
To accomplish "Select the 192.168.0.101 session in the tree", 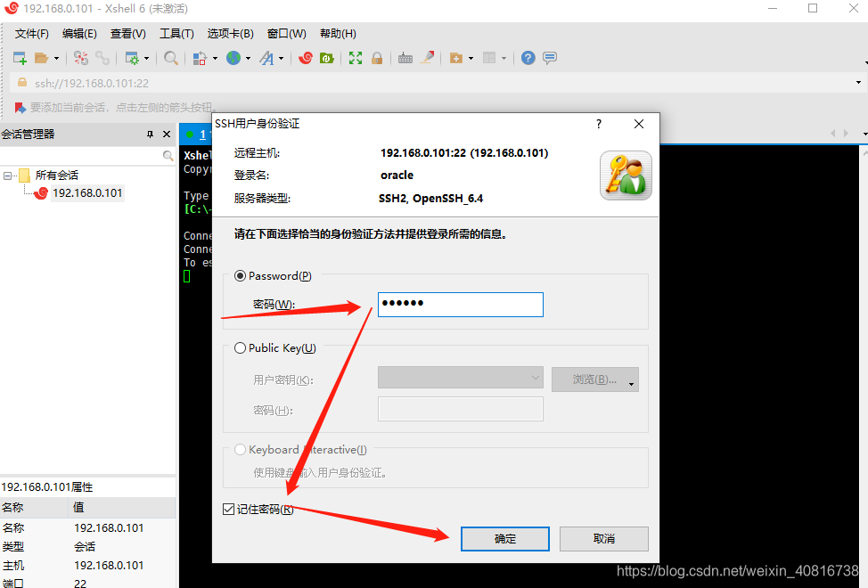I will tap(87, 193).
